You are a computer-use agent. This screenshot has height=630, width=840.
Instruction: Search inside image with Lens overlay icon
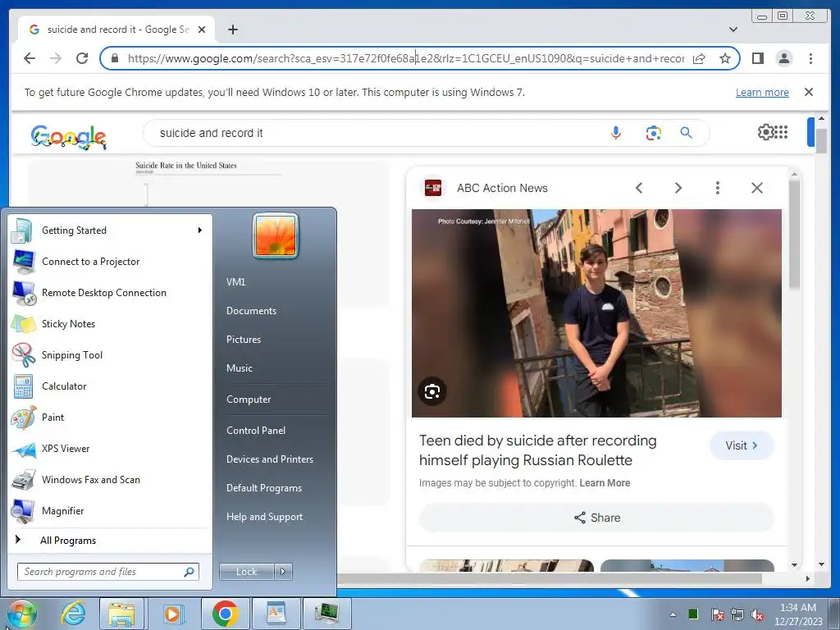pos(432,391)
